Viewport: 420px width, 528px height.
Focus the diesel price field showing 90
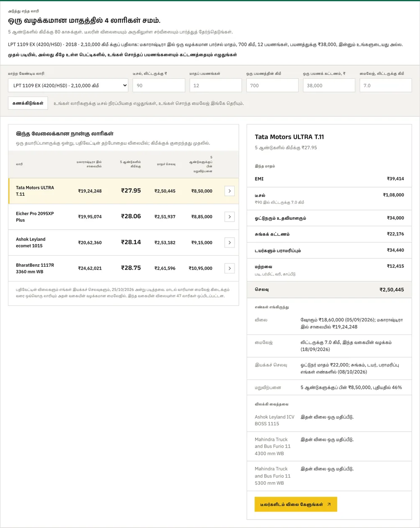click(159, 85)
